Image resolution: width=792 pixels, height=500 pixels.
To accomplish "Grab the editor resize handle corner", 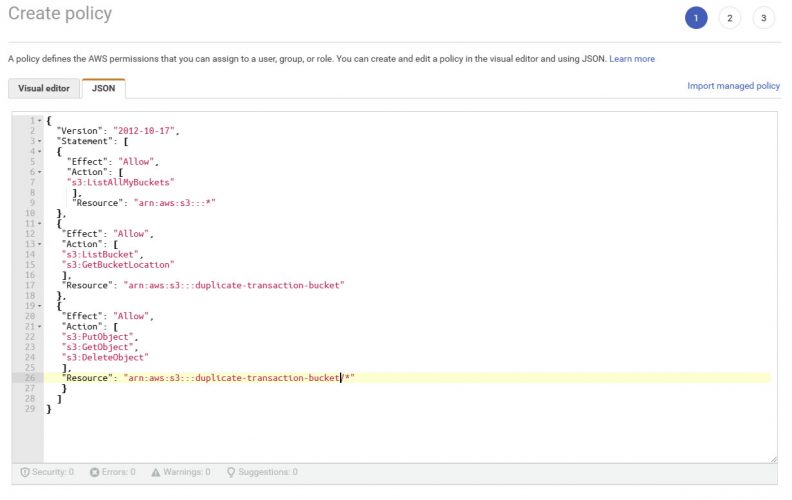I will coord(773,459).
